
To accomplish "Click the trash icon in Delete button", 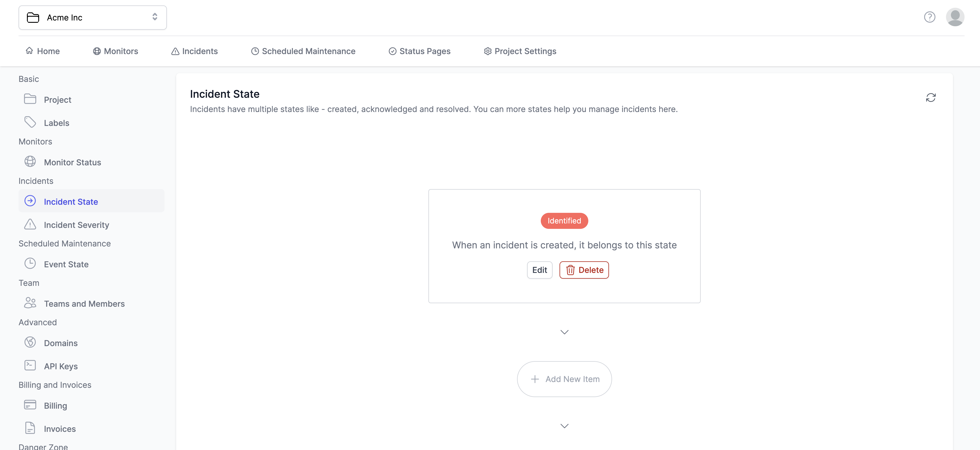I will 570,270.
